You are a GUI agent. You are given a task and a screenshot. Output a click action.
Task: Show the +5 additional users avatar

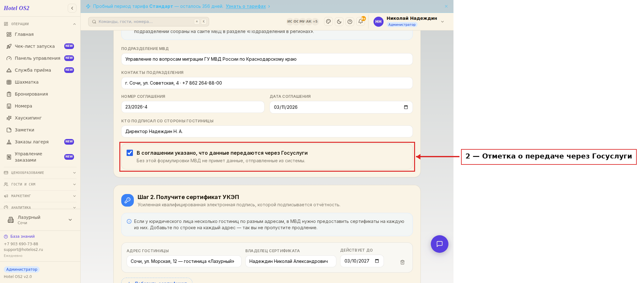(x=315, y=21)
